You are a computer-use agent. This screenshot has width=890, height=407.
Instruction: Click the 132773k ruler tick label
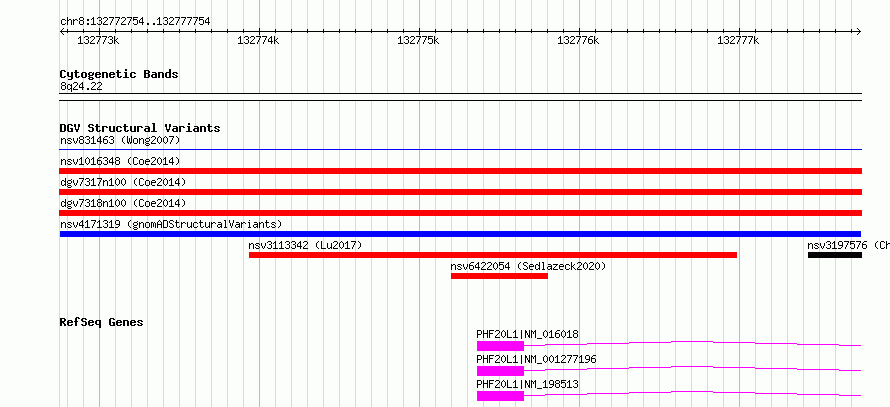[x=98, y=40]
